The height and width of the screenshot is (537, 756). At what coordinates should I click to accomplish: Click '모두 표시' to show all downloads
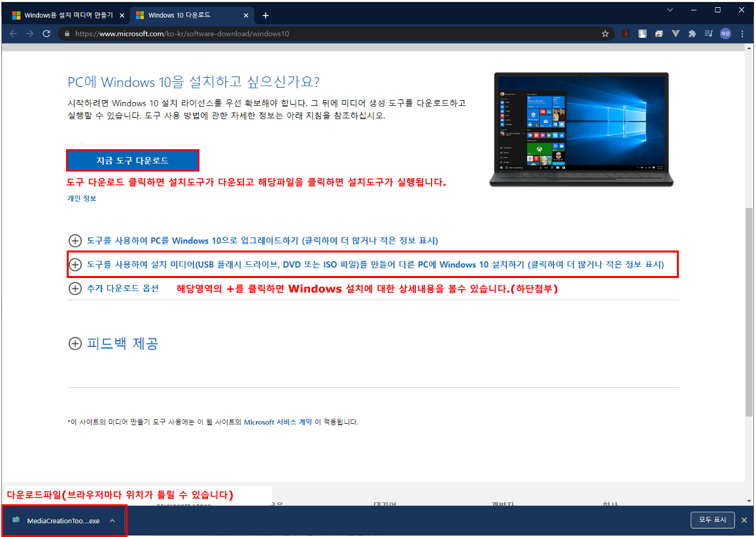[x=713, y=519]
